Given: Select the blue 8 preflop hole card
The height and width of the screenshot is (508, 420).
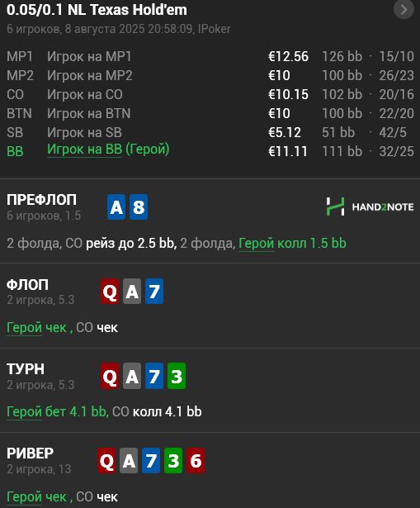Looking at the screenshot, I should click(139, 207).
